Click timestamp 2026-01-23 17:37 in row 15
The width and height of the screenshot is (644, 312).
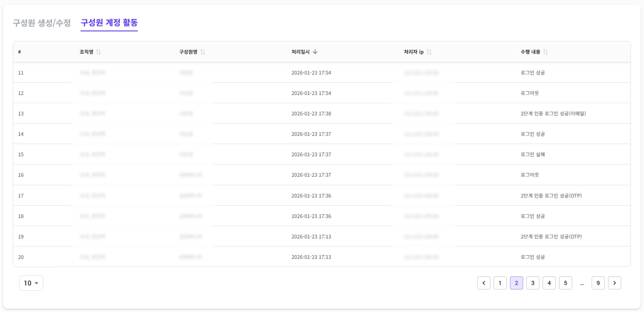pyautogui.click(x=311, y=154)
